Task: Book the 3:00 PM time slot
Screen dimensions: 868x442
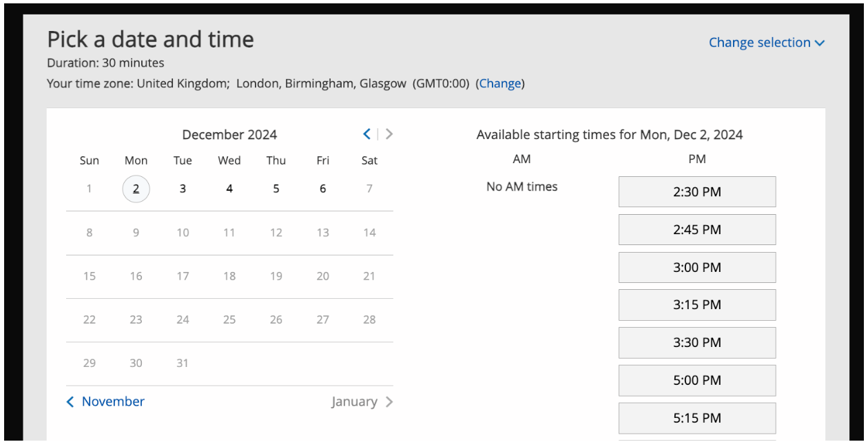Action: click(696, 268)
